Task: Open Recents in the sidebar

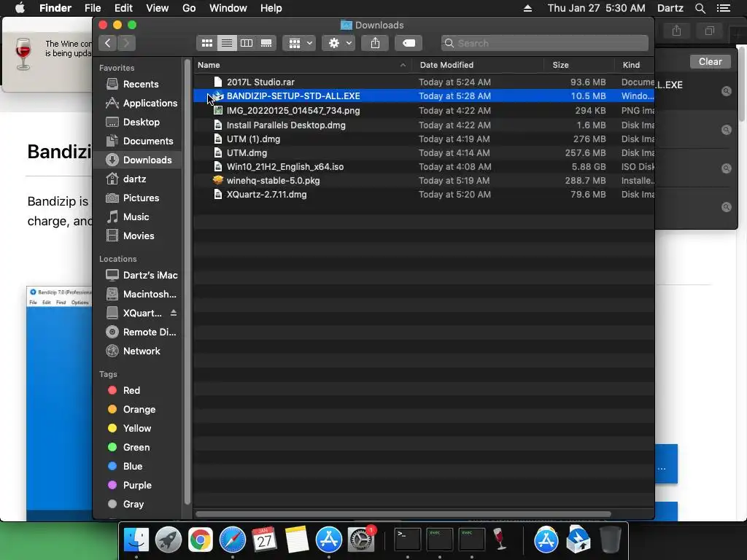Action: [x=136, y=85]
